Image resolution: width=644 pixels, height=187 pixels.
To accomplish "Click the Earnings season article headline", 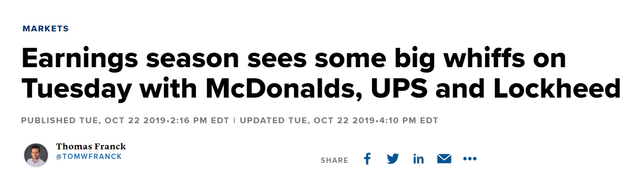I will pyautogui.click(x=321, y=74).
